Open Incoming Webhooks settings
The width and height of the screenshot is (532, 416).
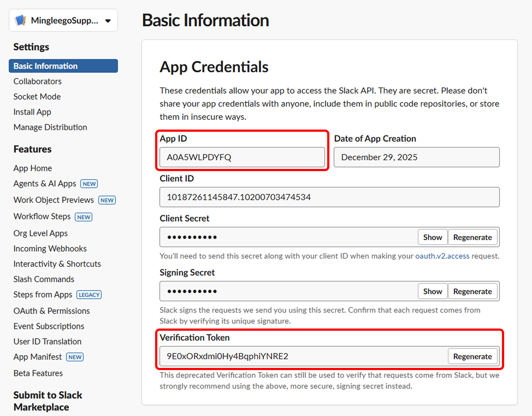coord(50,249)
